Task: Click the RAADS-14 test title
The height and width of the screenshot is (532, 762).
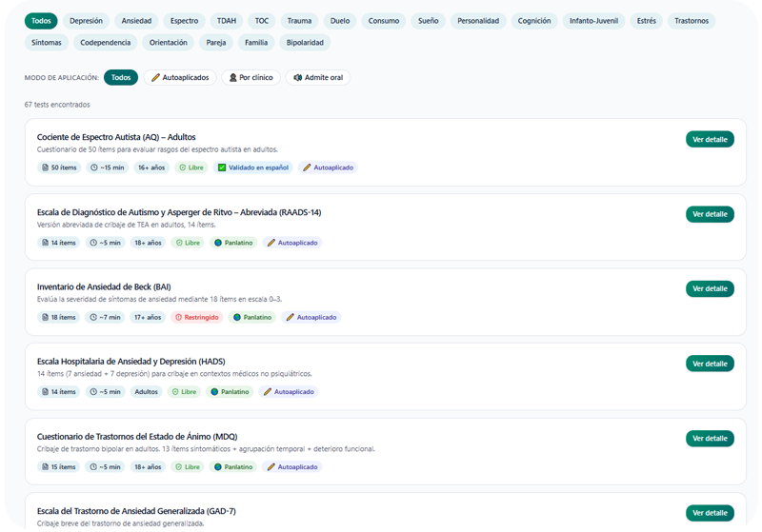Action: coord(179,212)
